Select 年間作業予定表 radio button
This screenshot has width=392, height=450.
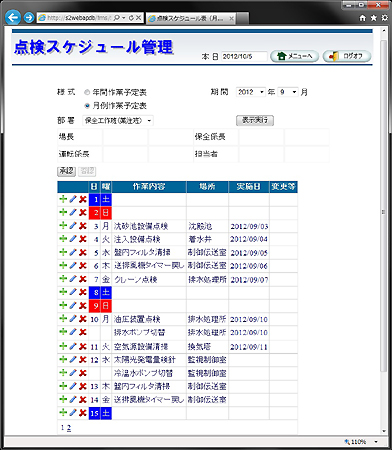(x=87, y=92)
